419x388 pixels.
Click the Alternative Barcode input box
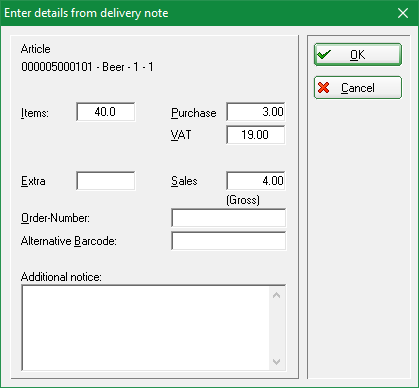coord(229,241)
